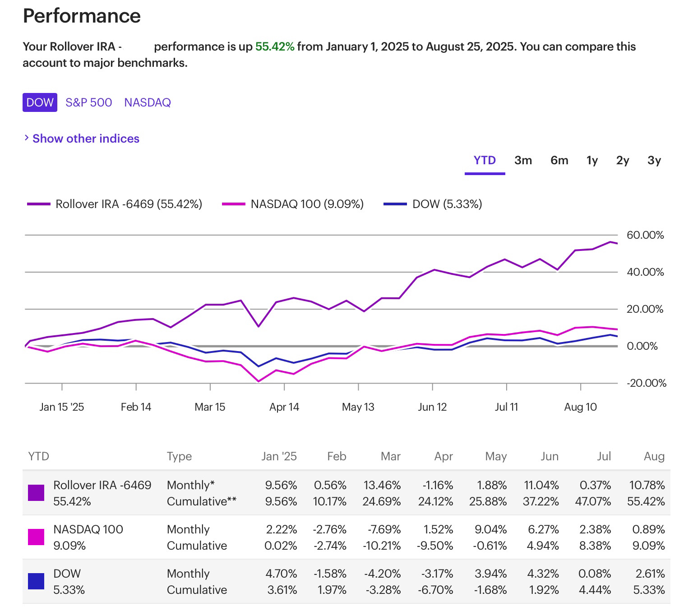
Task: Click the blue DOW table swatch
Action: click(x=36, y=581)
